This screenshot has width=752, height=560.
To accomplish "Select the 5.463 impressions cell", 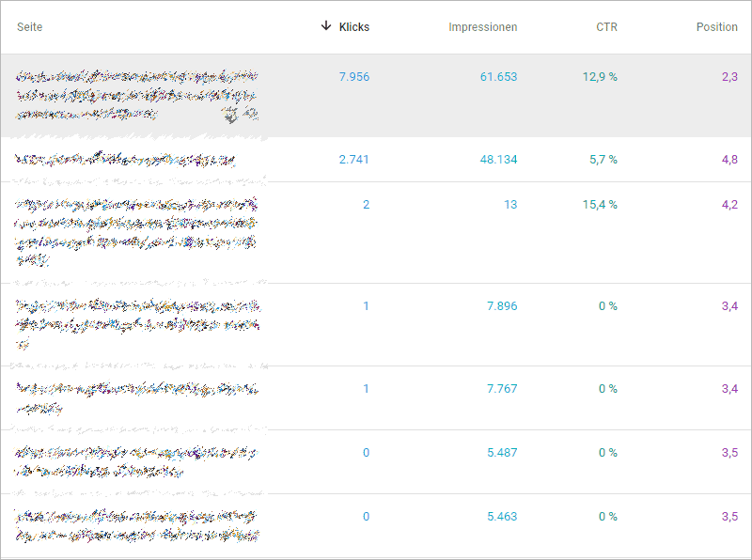I will [x=502, y=517].
